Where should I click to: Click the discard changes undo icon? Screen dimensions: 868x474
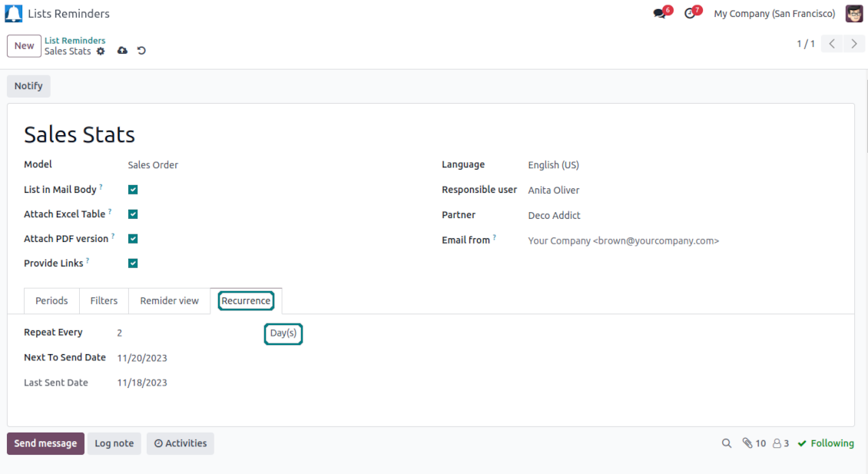pyautogui.click(x=141, y=51)
